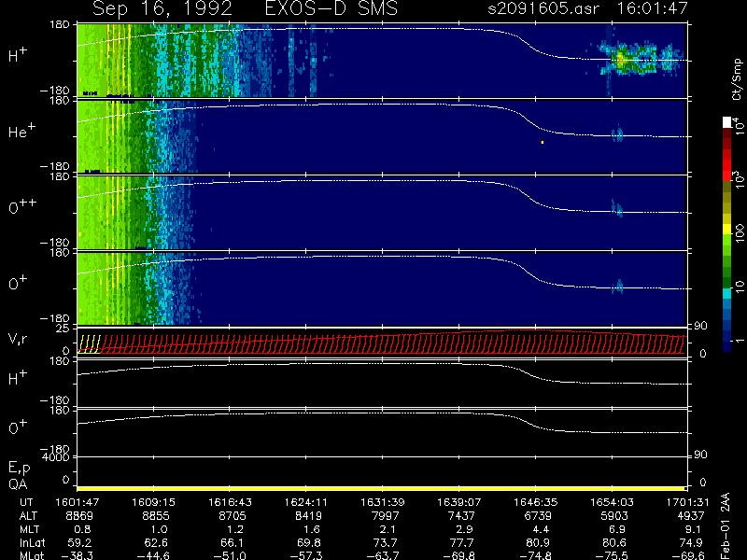Click altitude value "8705"
This screenshot has width=747, height=560.
click(x=232, y=516)
